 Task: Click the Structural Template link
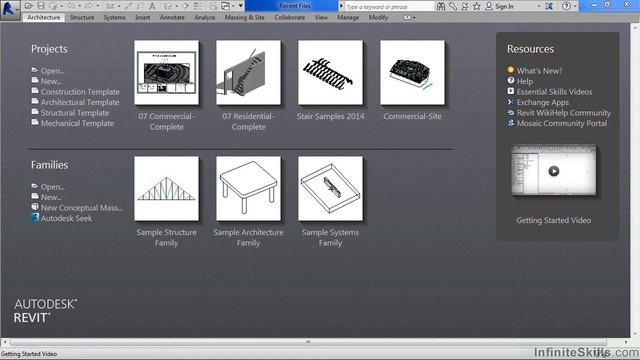75,113
